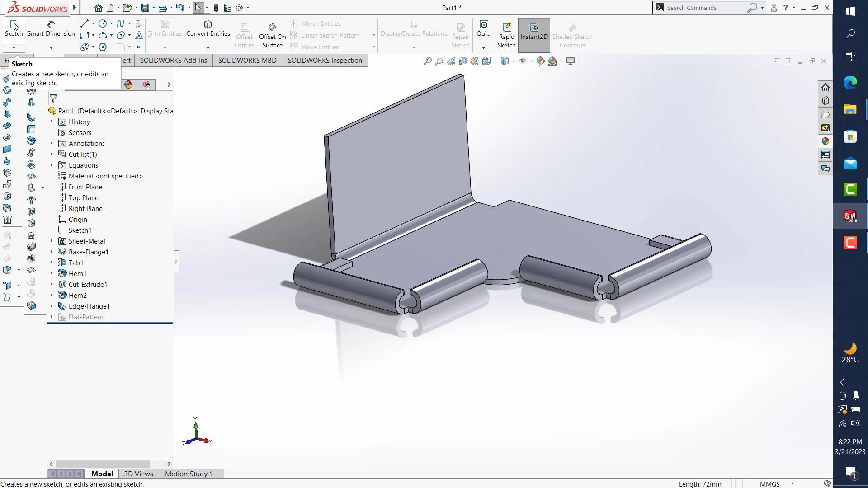
Task: Click the Rebuild traffic light icon
Action: [x=216, y=8]
